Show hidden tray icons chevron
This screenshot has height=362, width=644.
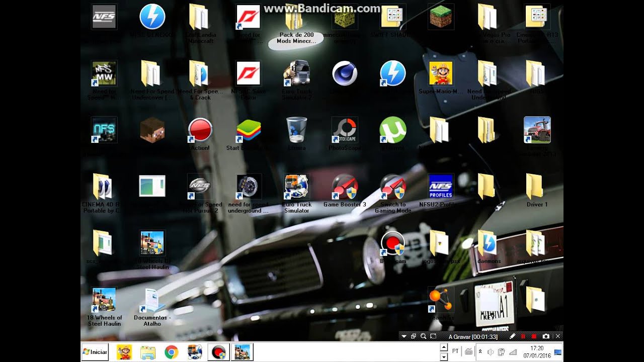point(480,352)
